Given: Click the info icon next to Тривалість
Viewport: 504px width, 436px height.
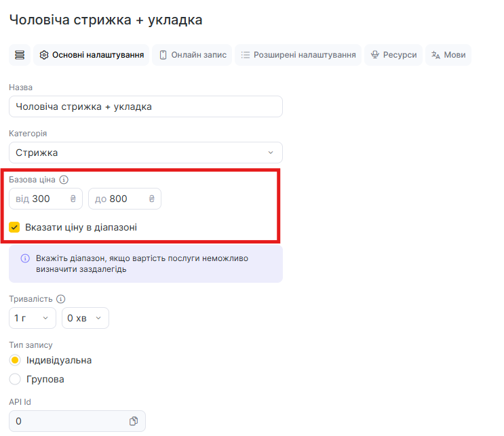Looking at the screenshot, I should tap(60, 299).
